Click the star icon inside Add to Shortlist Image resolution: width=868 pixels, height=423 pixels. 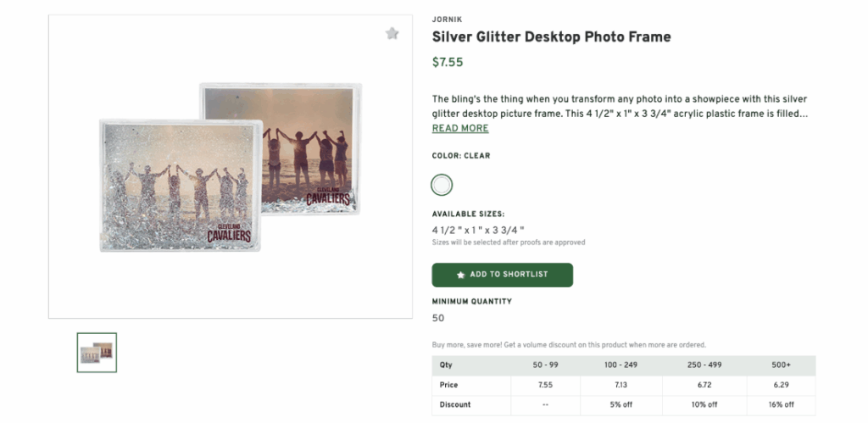(x=461, y=275)
